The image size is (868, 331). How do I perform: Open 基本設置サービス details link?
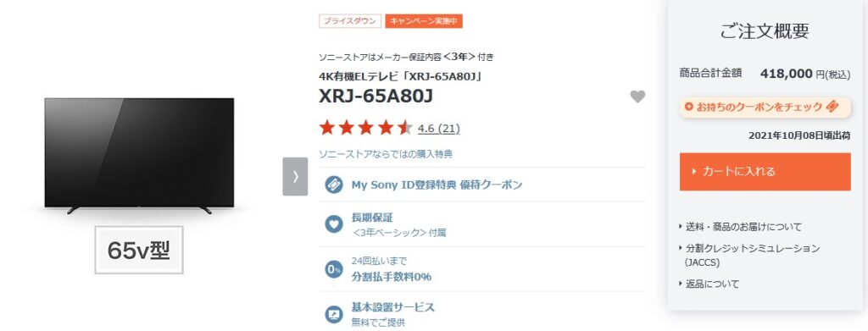[x=393, y=307]
